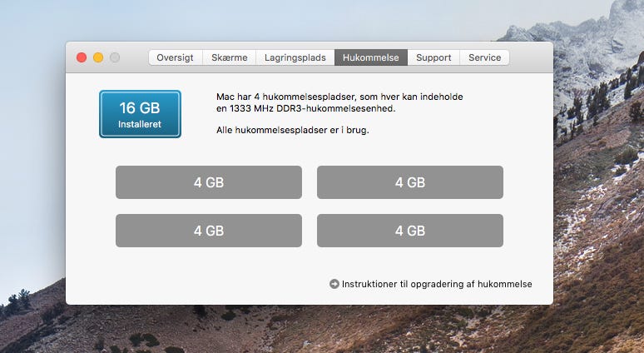Screen dimensions: 644x353
Task: Click the text 'Alle hukommelsespladser er i brug.'
Action: 292,130
